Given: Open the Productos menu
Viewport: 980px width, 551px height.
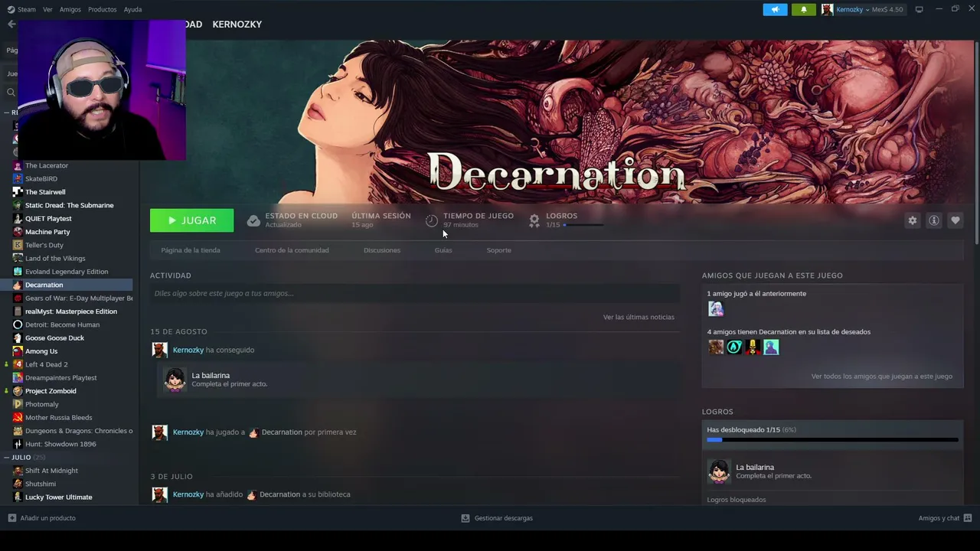Looking at the screenshot, I should click(x=103, y=9).
